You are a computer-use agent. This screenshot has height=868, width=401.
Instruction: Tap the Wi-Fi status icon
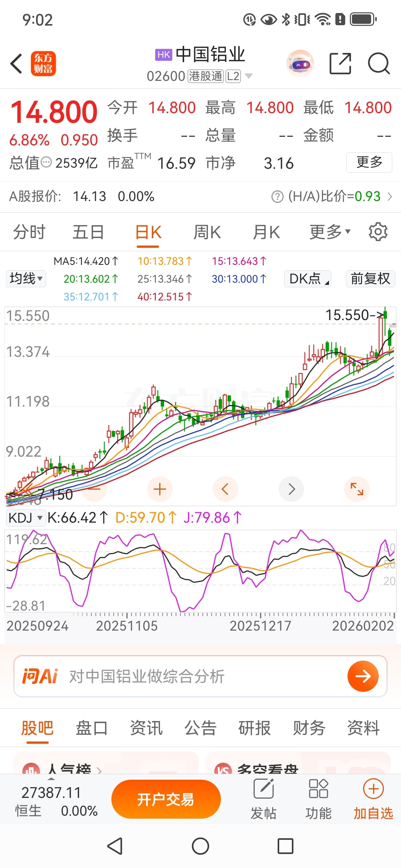(x=323, y=19)
